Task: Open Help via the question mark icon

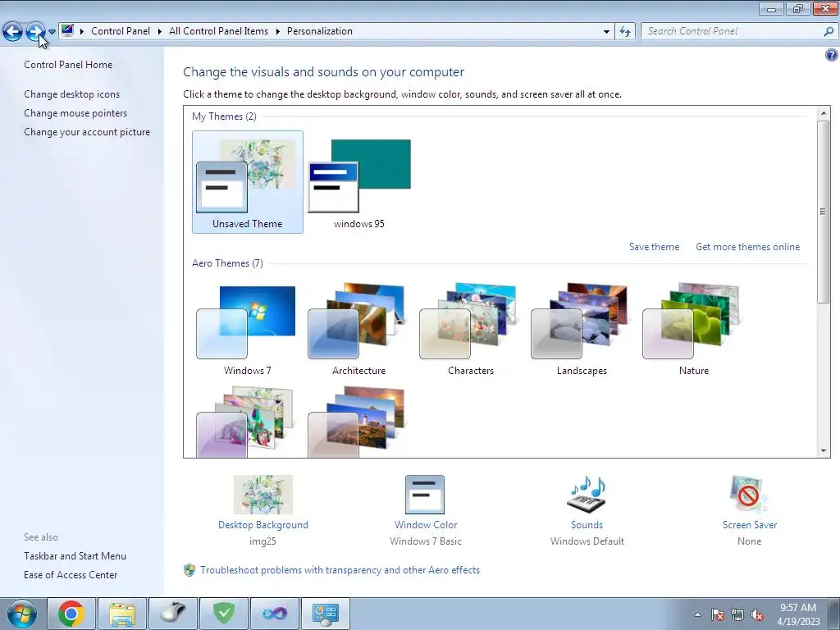Action: pos(832,55)
